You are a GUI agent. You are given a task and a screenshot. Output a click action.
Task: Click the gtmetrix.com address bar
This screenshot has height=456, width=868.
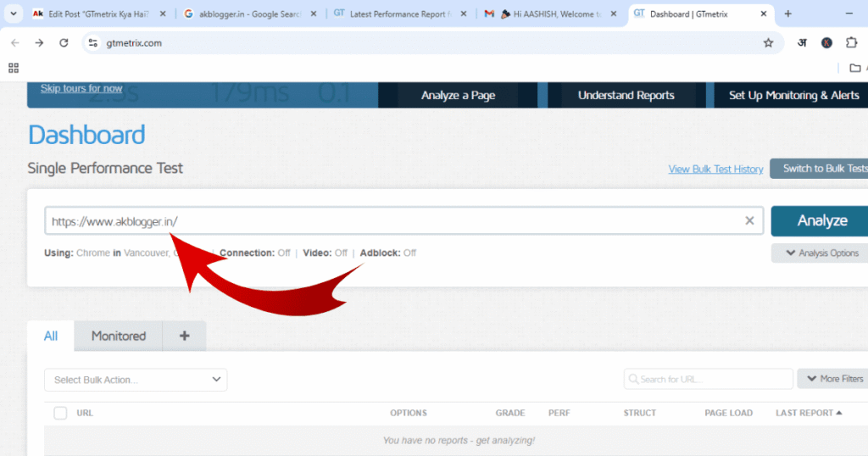pyautogui.click(x=431, y=42)
